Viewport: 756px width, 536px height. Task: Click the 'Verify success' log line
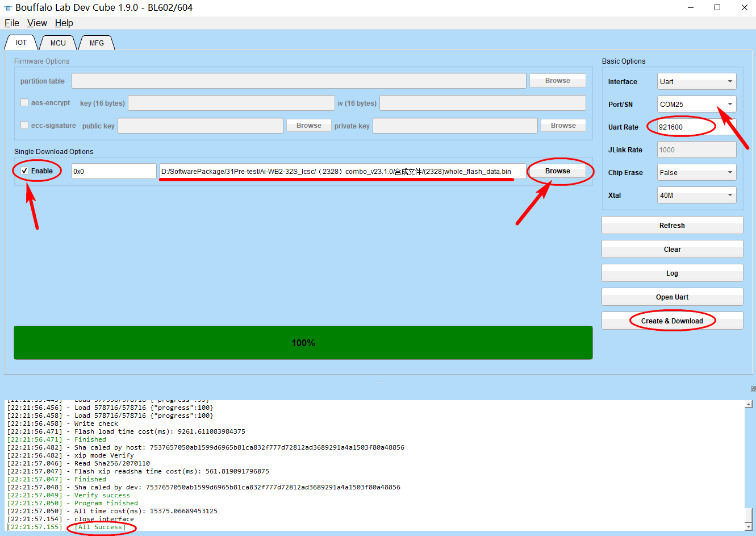pos(69,495)
